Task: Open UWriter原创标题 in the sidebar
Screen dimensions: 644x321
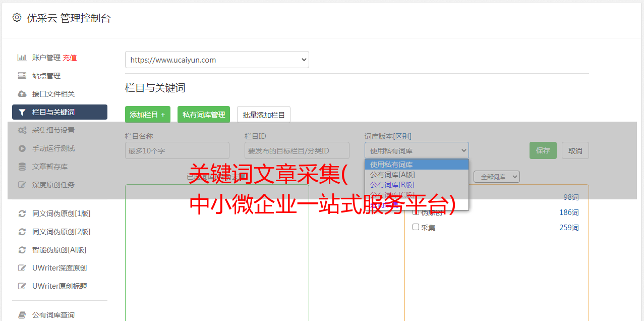Action: tap(60, 286)
